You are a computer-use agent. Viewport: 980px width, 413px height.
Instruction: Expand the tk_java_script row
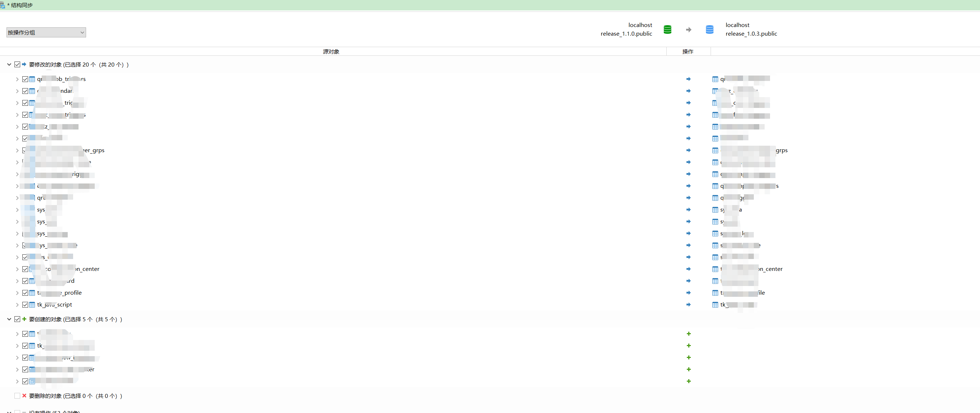click(x=17, y=305)
